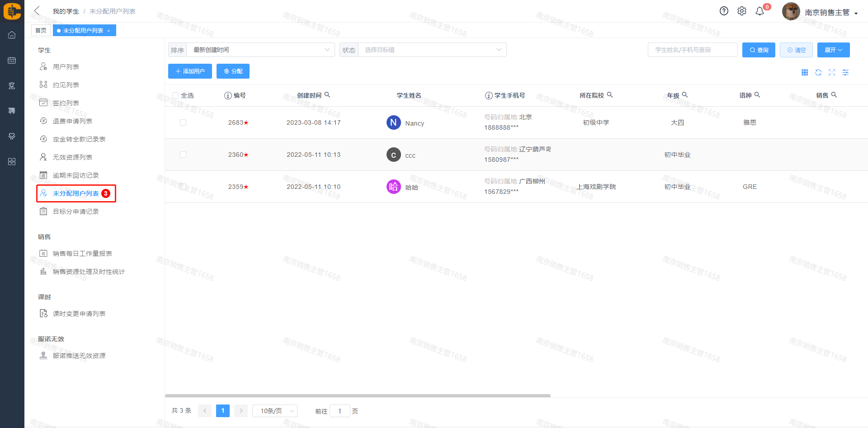Click the 查询 search button
Screen dimensions: 868x428
coord(759,50)
